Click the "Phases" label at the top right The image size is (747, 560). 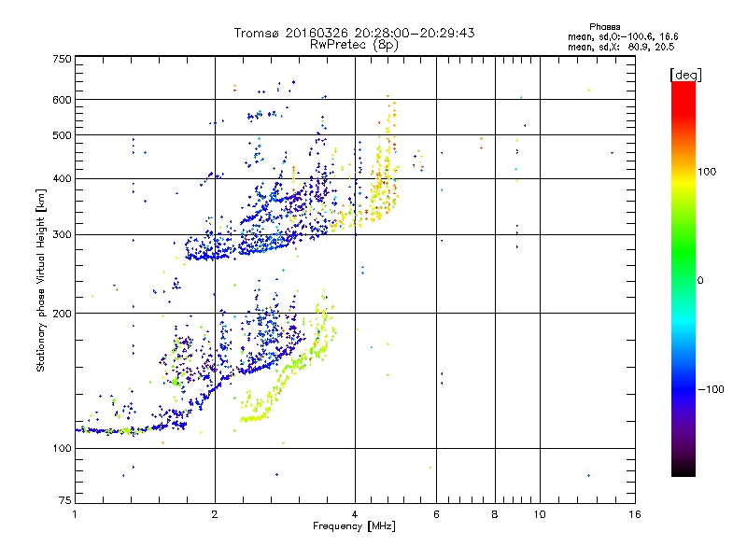(604, 27)
